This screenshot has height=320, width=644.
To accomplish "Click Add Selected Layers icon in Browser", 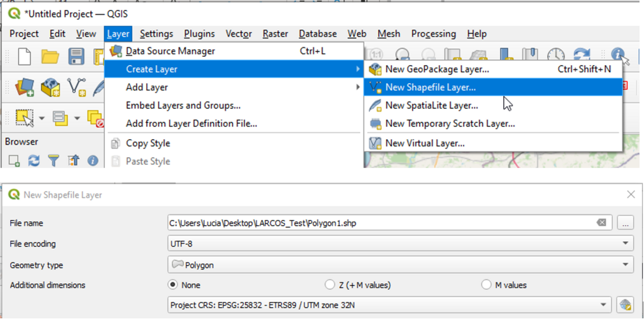I will pyautogui.click(x=15, y=161).
